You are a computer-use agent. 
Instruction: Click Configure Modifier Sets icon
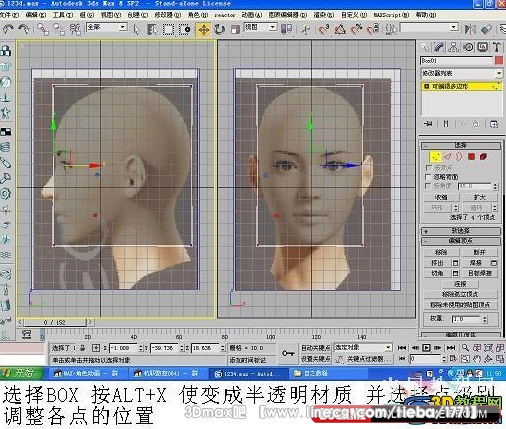coord(494,124)
